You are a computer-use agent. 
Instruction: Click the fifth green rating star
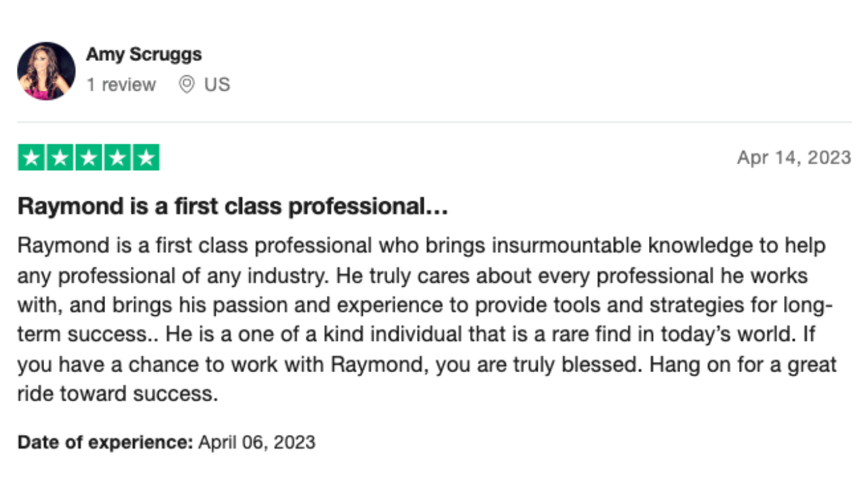coord(146,157)
